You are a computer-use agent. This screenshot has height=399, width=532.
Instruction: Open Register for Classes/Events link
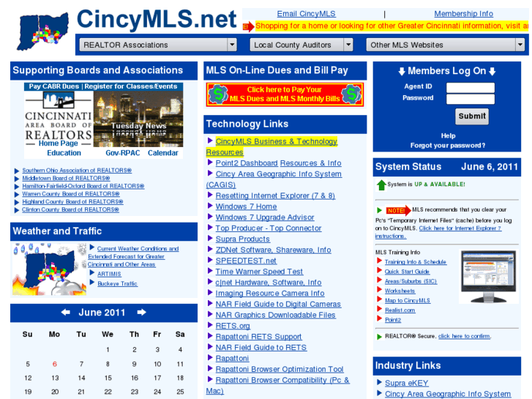coord(131,86)
